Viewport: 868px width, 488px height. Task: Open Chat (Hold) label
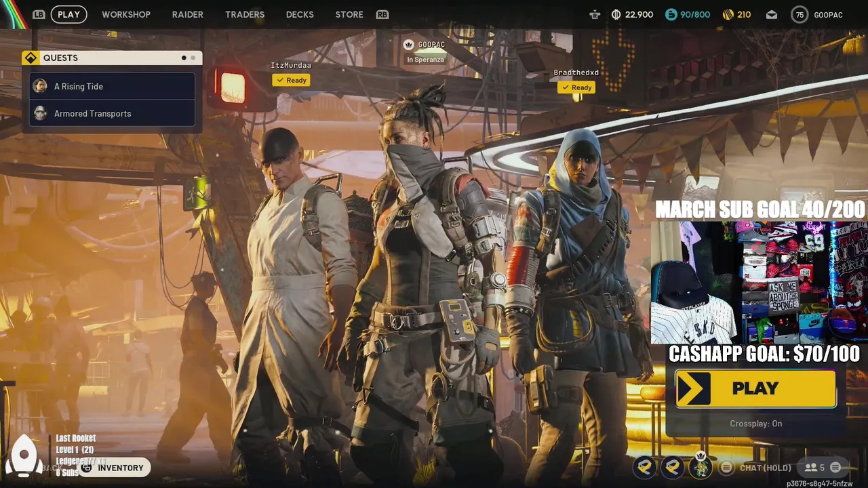click(766, 468)
